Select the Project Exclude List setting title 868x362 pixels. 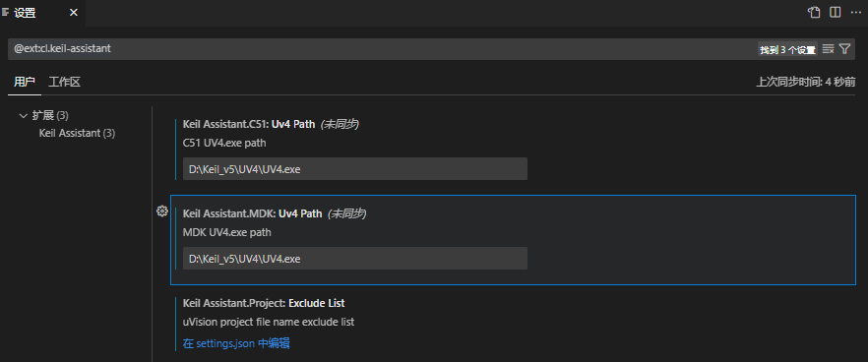coord(264,303)
